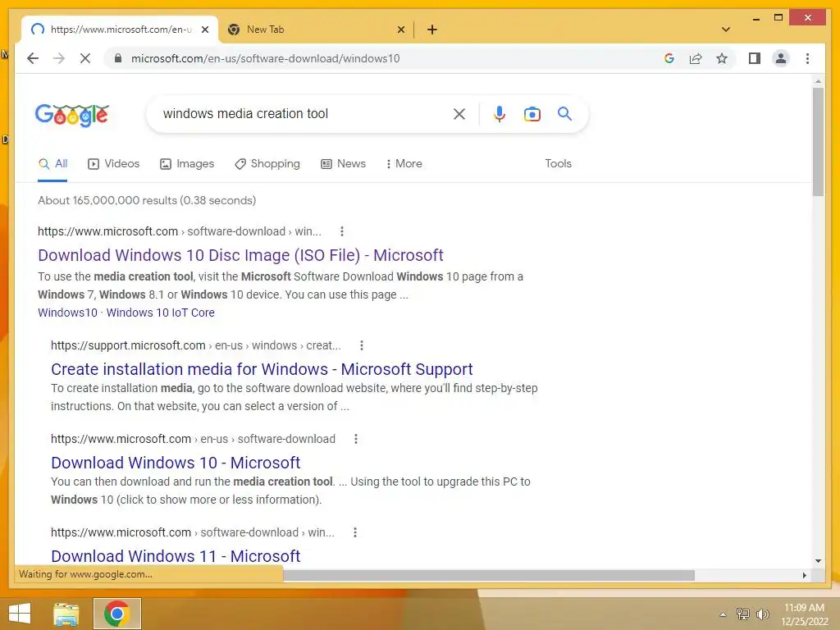
Task: Go back to the previous page
Action: (x=33, y=58)
